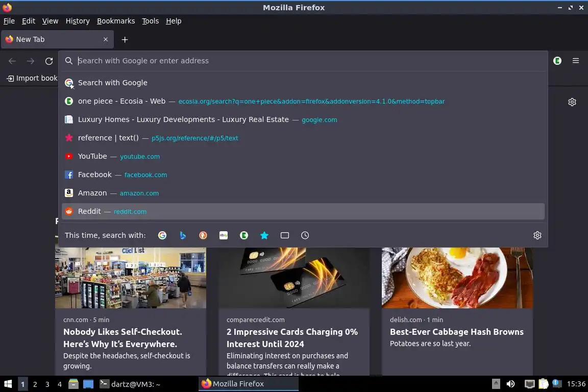The image size is (588, 392).
Task: Open the network tray icon
Action: click(529, 384)
